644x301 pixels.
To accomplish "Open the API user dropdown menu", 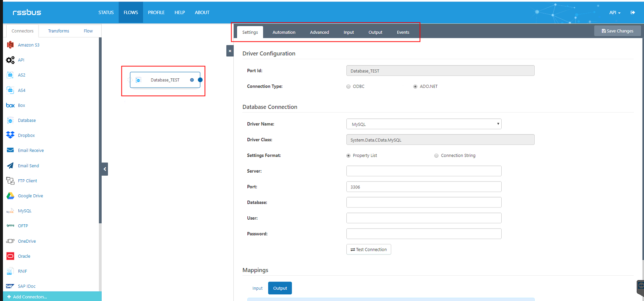I will [x=615, y=12].
